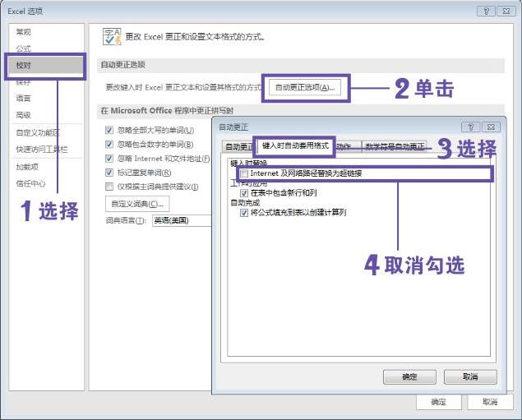Click 取消 in the 自动更正 dialog
Screen dimensions: 522x420
[470, 376]
